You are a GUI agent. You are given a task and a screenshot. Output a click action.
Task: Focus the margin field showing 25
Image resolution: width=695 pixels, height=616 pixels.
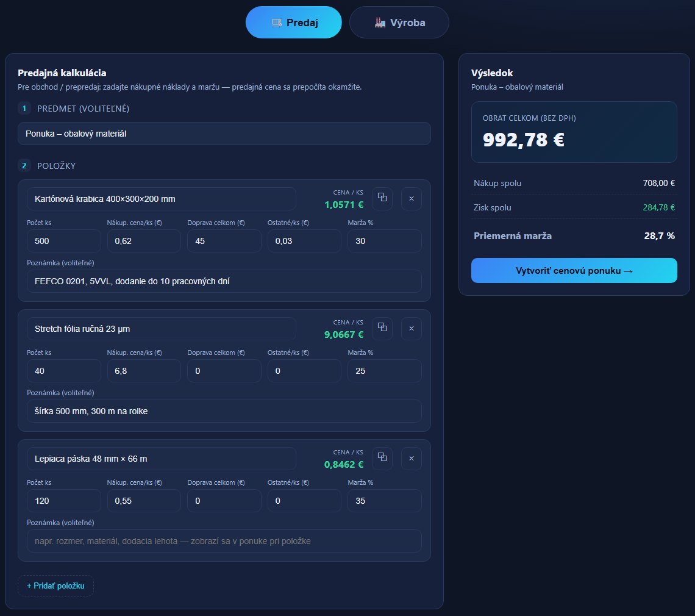384,371
